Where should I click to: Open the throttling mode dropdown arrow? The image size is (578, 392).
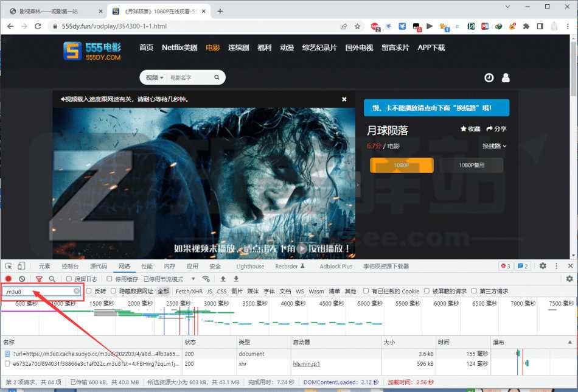click(193, 278)
